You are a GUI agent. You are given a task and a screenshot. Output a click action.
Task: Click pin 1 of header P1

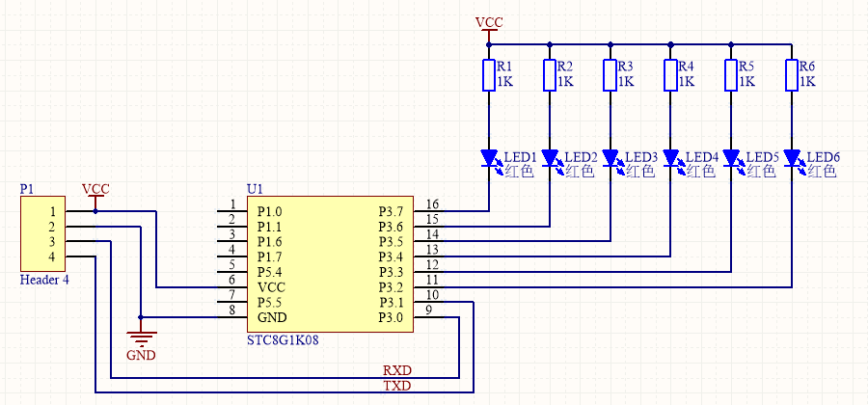click(x=53, y=211)
